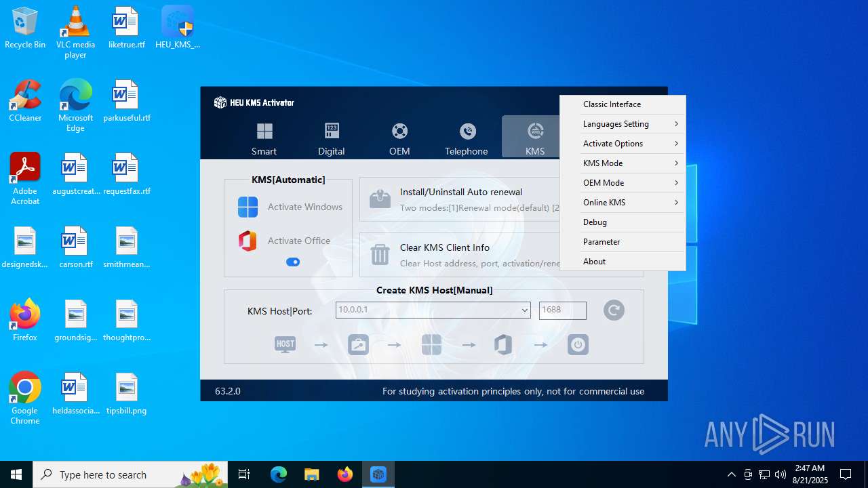The width and height of the screenshot is (868, 488).
Task: Open the Windows Start menu
Action: [16, 474]
